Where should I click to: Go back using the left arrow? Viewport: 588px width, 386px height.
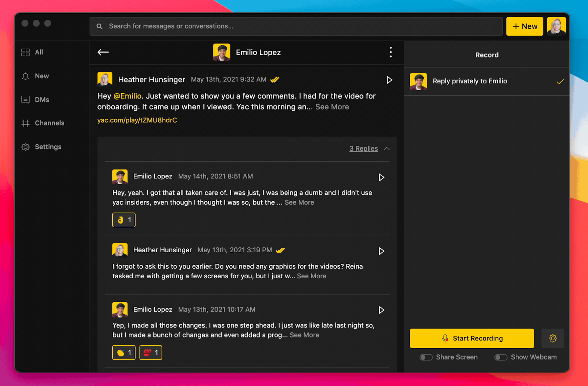(x=103, y=52)
